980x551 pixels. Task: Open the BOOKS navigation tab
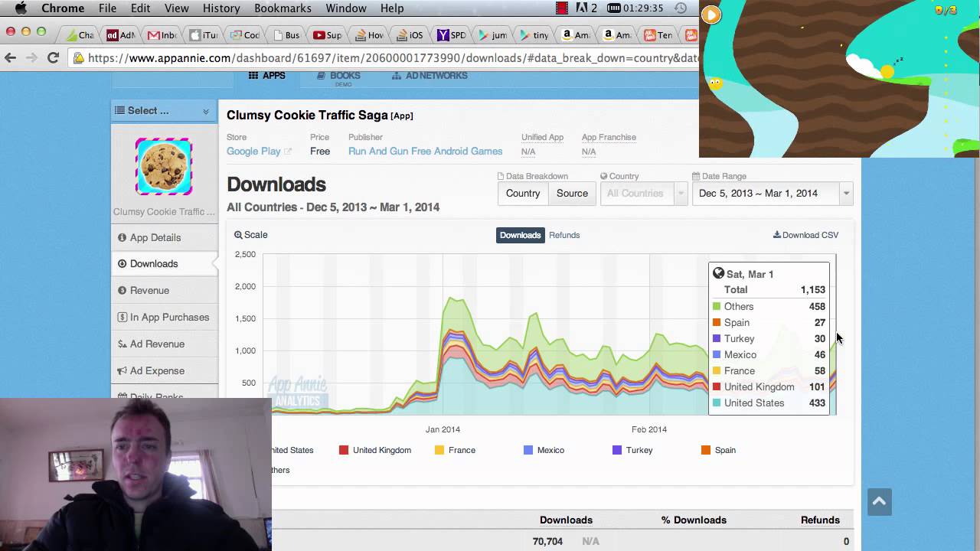coord(338,77)
